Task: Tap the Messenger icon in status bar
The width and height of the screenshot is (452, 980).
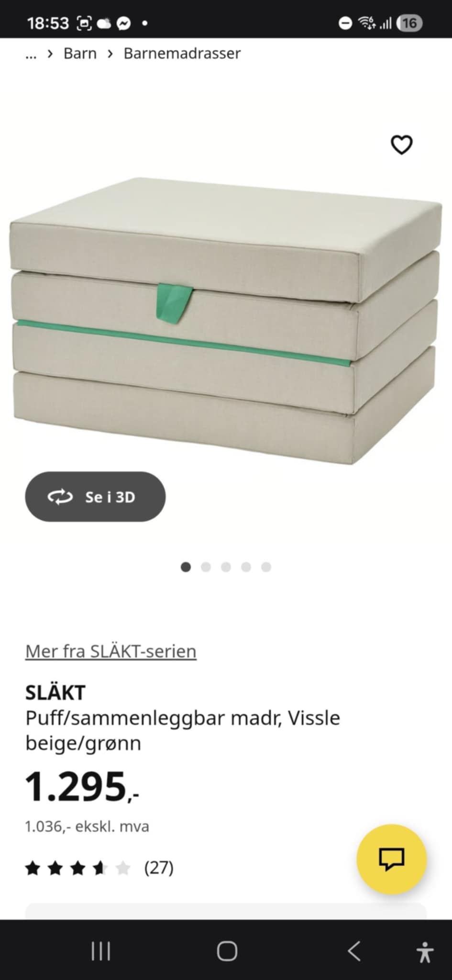Action: click(124, 23)
